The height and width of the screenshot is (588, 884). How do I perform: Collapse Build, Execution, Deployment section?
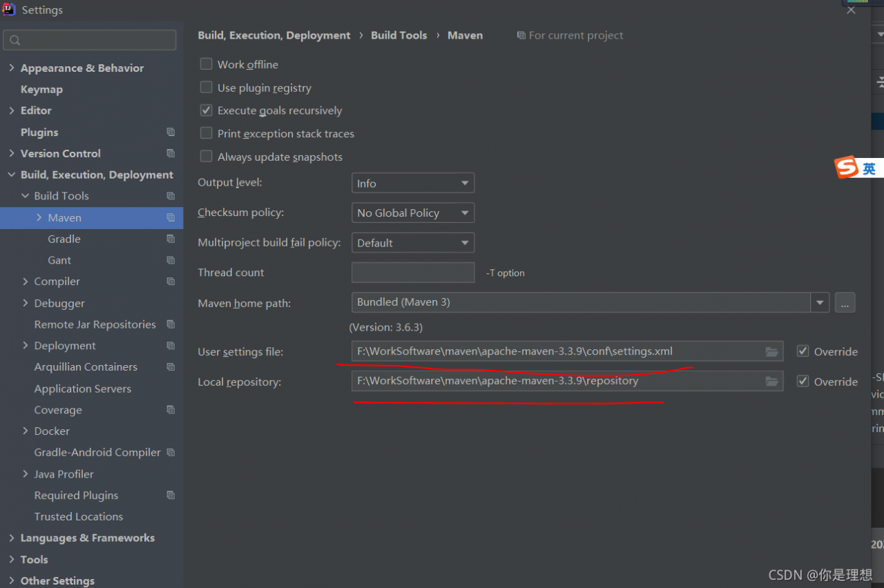(11, 175)
